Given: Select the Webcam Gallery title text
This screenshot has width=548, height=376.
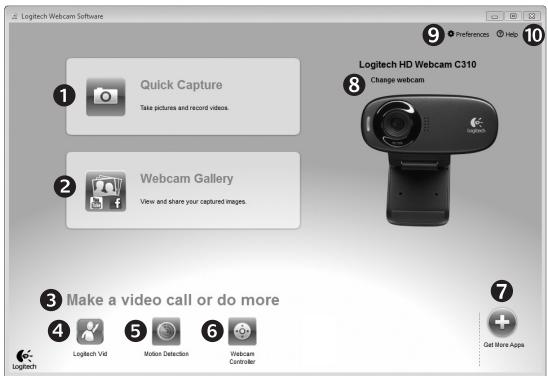Looking at the screenshot, I should pyautogui.click(x=187, y=179).
